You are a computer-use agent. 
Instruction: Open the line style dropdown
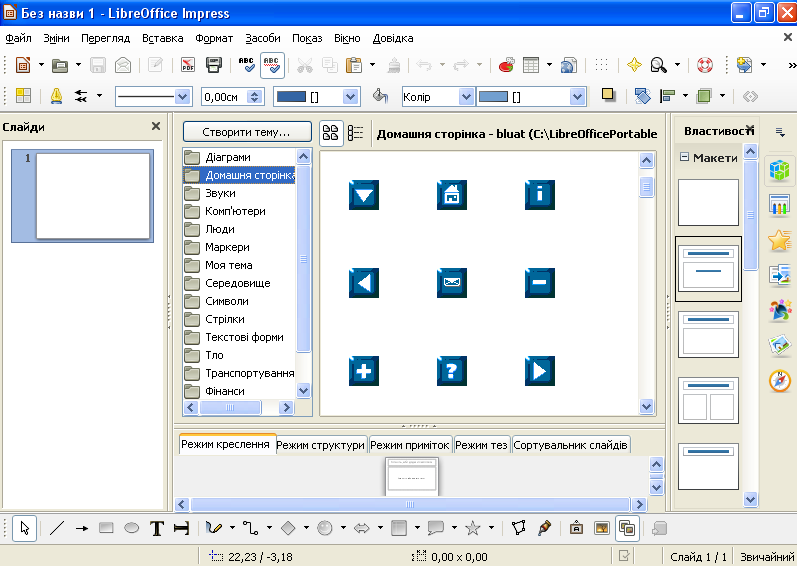click(x=182, y=97)
